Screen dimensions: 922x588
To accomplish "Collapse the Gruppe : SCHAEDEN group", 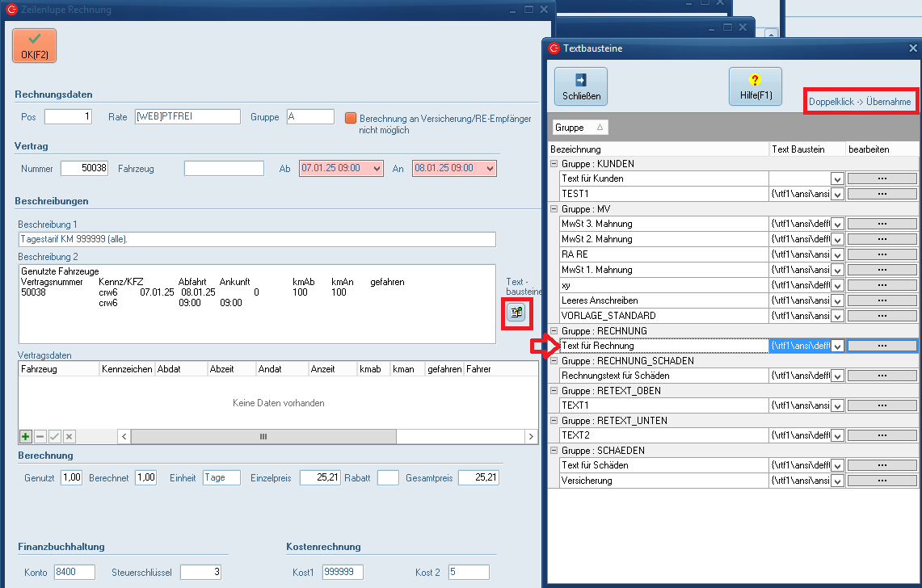I will [554, 451].
